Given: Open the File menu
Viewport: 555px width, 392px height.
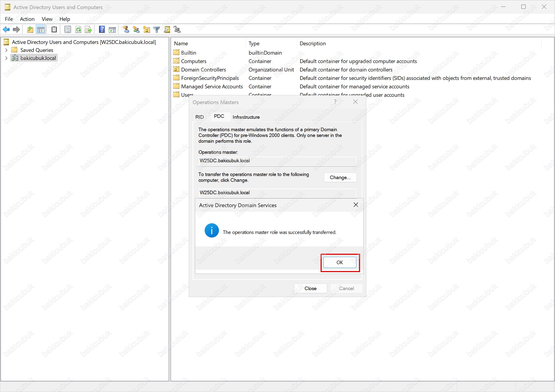Looking at the screenshot, I should click(x=9, y=19).
